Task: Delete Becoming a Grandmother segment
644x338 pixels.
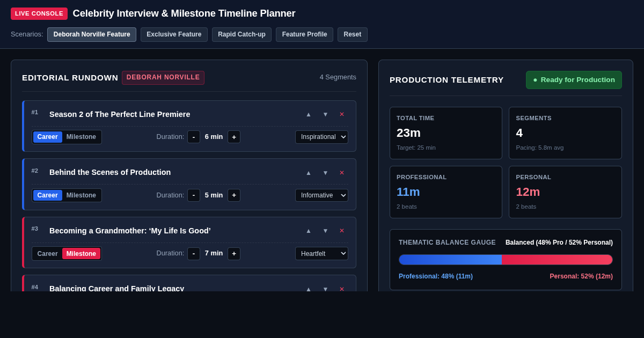Action: coord(342,231)
